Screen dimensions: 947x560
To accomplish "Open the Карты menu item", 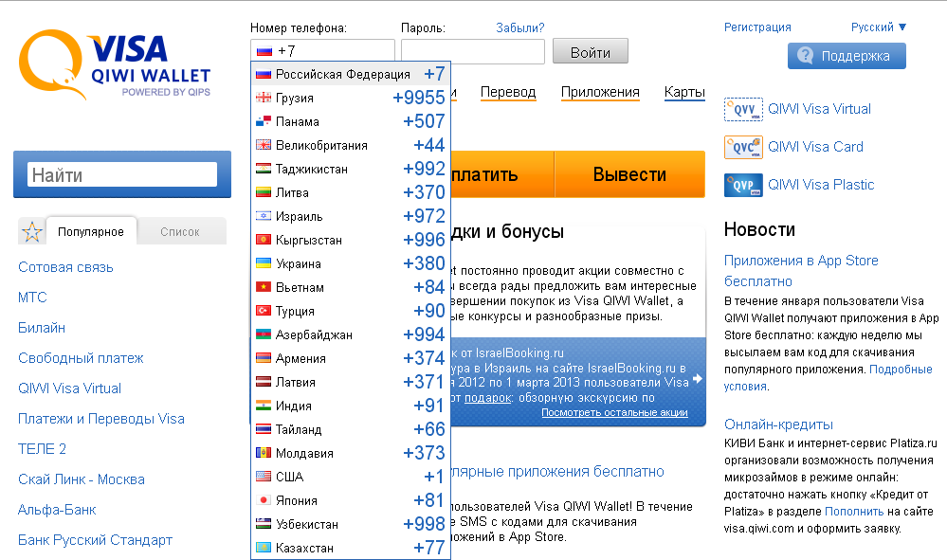I will tap(684, 92).
